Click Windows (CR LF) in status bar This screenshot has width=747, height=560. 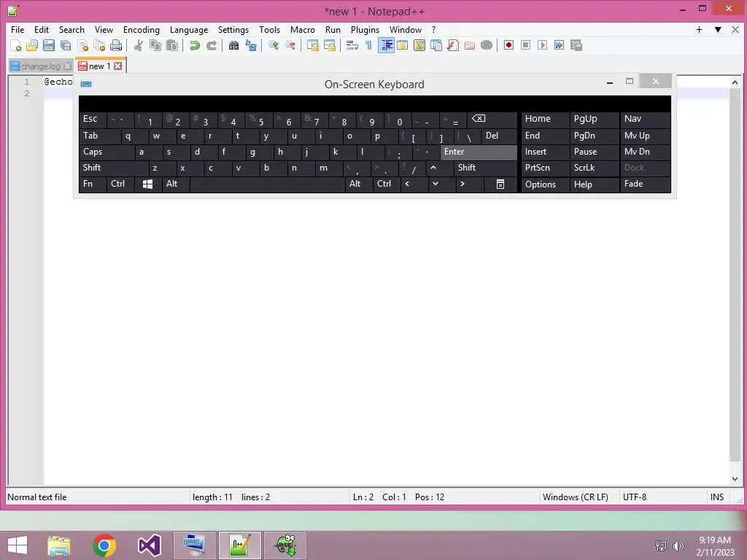pos(575,497)
